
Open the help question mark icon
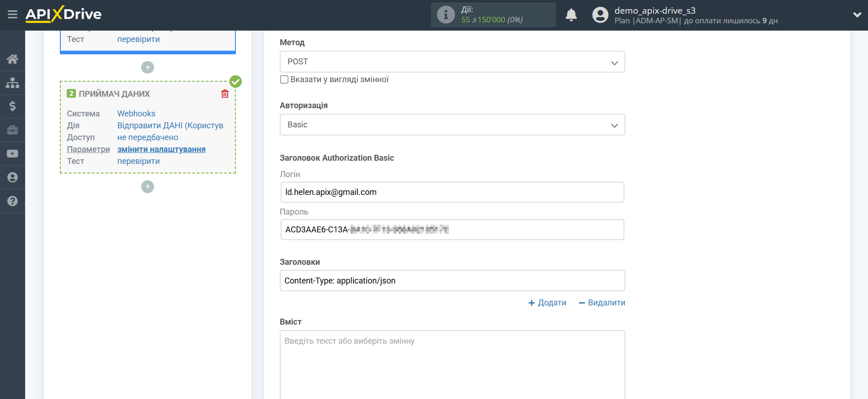click(x=12, y=201)
